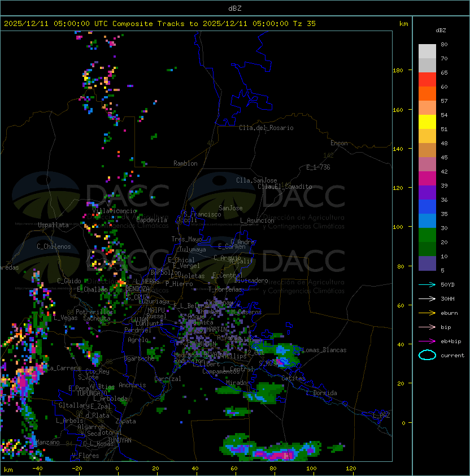Select the yellow swatch between 54 and 51
This screenshot has height=476, width=470.
tap(427, 122)
